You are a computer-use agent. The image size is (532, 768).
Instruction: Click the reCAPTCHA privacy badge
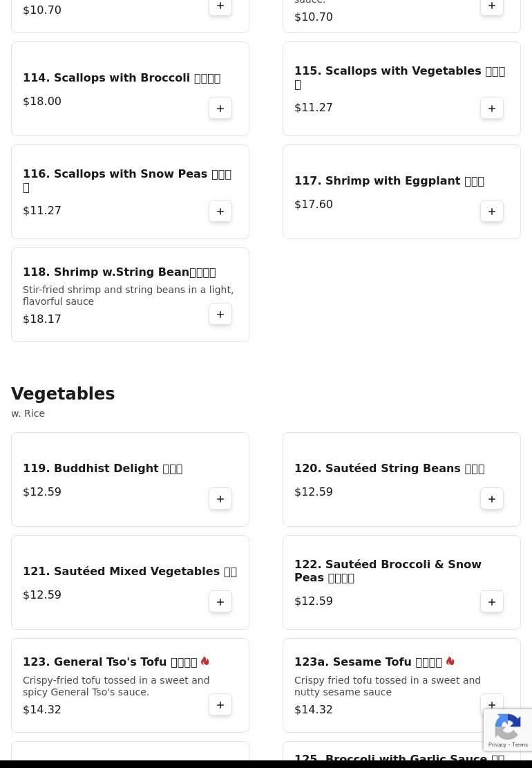[x=508, y=730]
